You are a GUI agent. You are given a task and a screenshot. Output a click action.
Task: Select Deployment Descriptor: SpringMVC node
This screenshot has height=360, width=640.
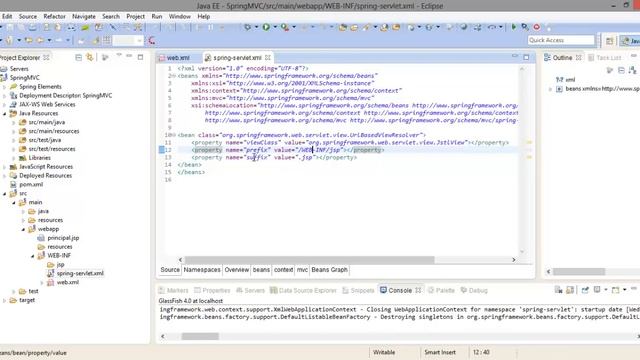pyautogui.click(x=65, y=96)
